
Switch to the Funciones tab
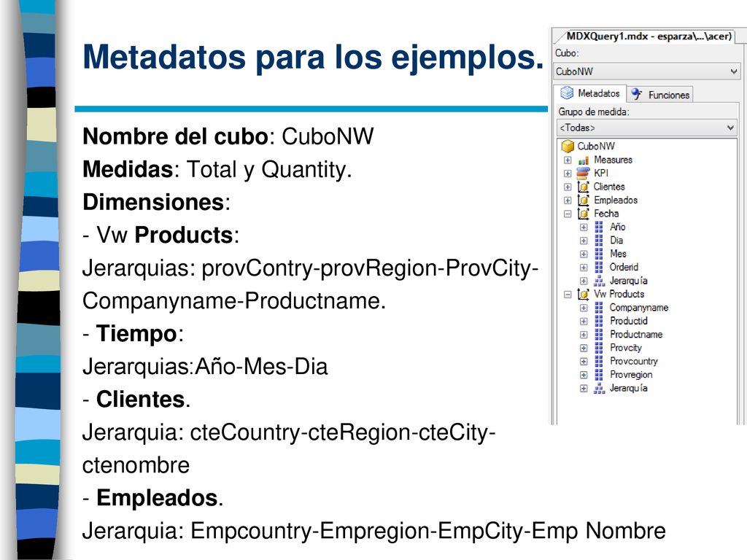click(x=659, y=95)
